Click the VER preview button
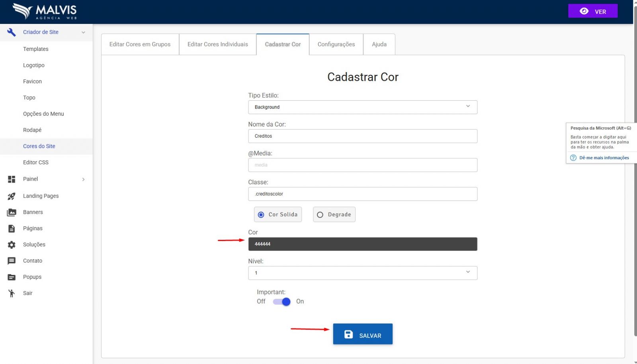This screenshot has height=364, width=637. click(x=592, y=11)
